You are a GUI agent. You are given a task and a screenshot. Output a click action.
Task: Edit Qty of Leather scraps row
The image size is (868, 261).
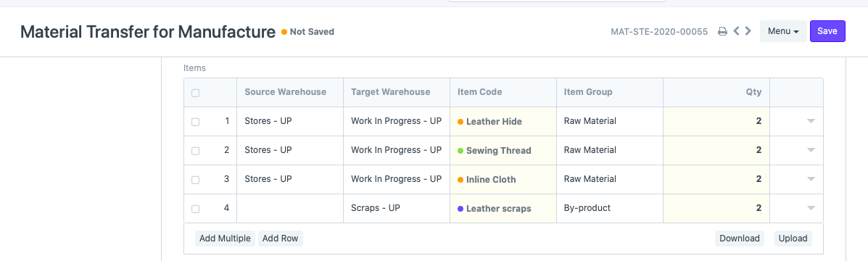click(x=716, y=209)
